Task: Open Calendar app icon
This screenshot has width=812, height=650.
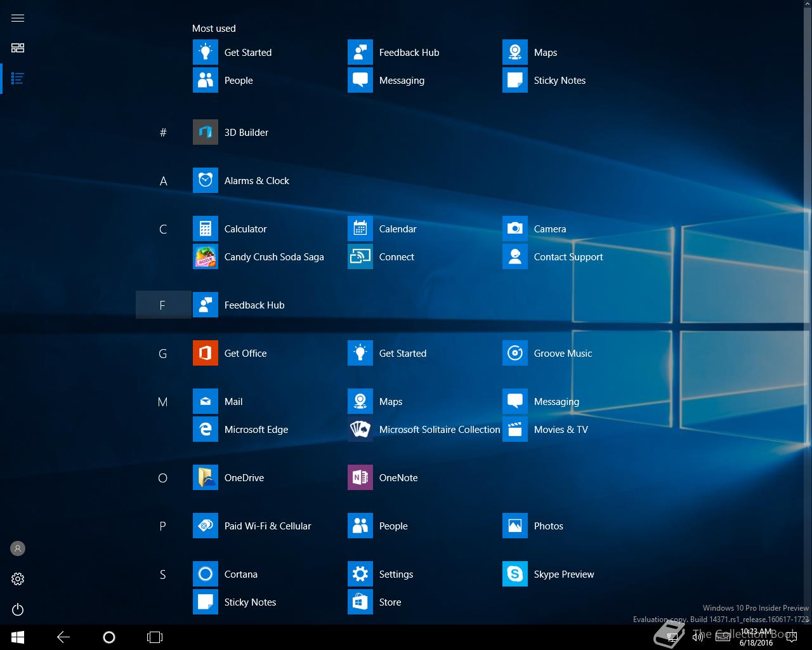Action: [x=360, y=229]
